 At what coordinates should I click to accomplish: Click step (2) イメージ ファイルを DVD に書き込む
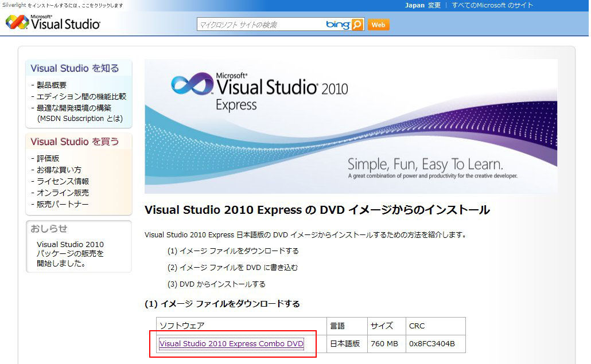[x=232, y=267]
